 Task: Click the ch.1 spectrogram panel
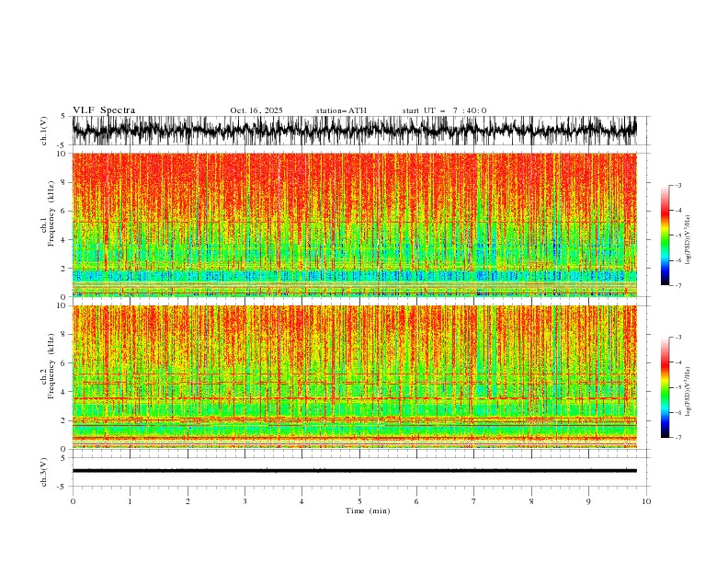354,224
